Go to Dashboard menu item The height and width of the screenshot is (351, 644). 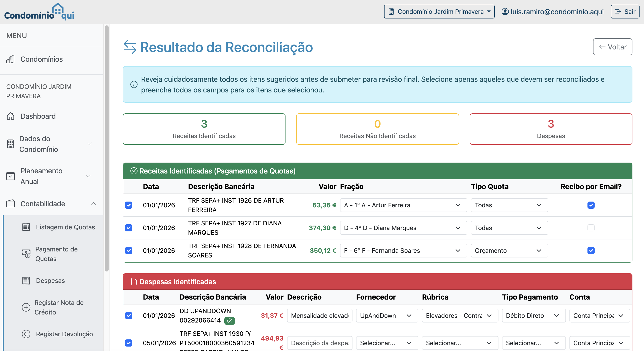[52, 116]
